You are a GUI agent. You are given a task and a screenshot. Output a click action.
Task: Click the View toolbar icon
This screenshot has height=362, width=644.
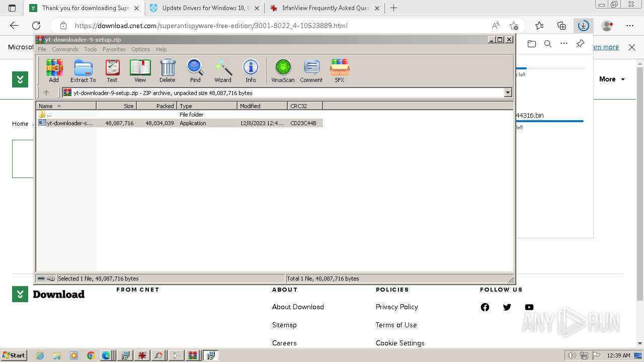click(140, 70)
